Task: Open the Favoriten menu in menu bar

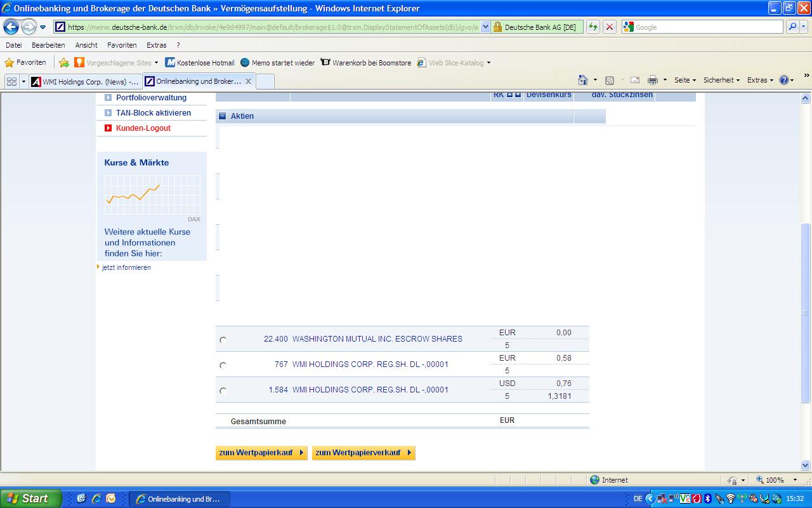Action: click(x=122, y=45)
